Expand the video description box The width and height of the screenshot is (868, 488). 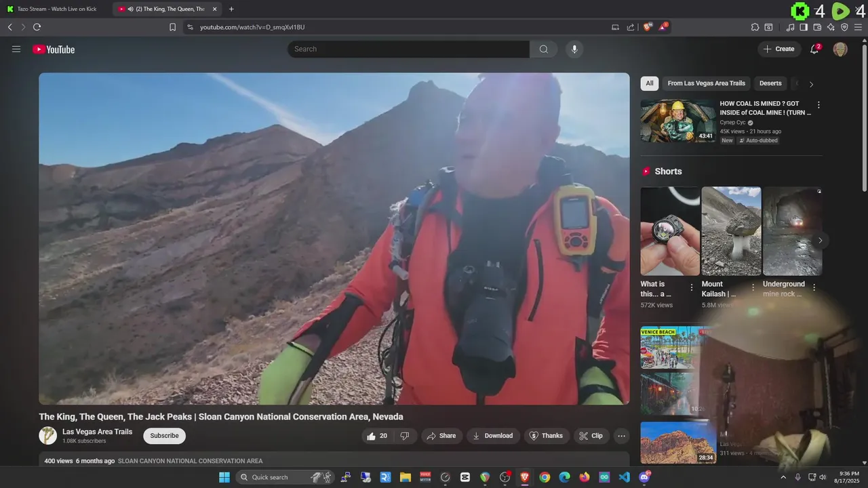pos(334,460)
